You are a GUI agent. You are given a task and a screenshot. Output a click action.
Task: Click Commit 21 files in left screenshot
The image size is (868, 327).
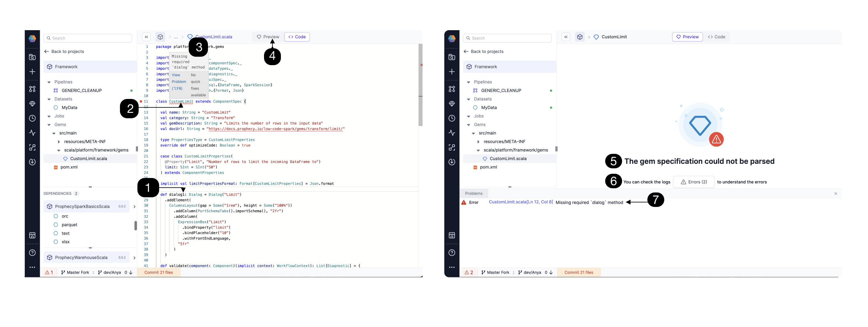point(158,272)
